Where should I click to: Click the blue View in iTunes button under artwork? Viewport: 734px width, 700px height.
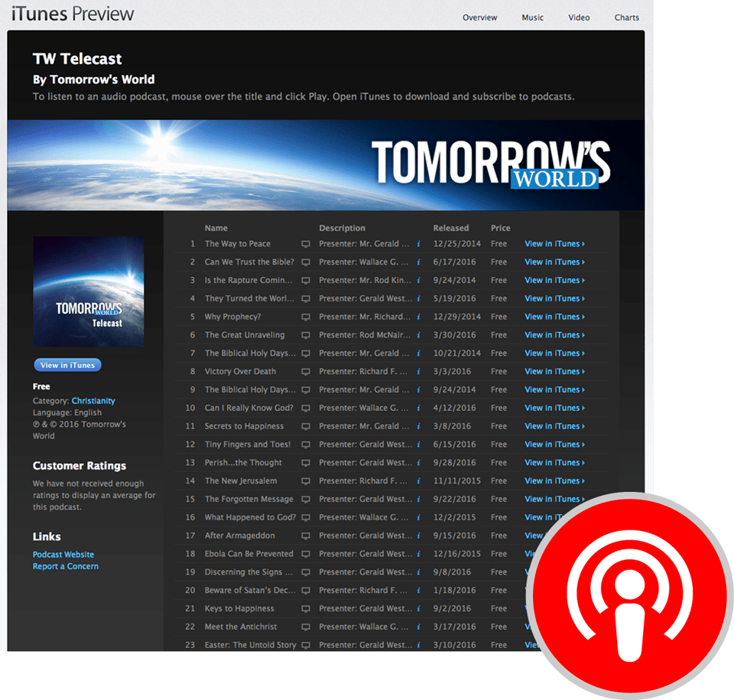tap(67, 365)
